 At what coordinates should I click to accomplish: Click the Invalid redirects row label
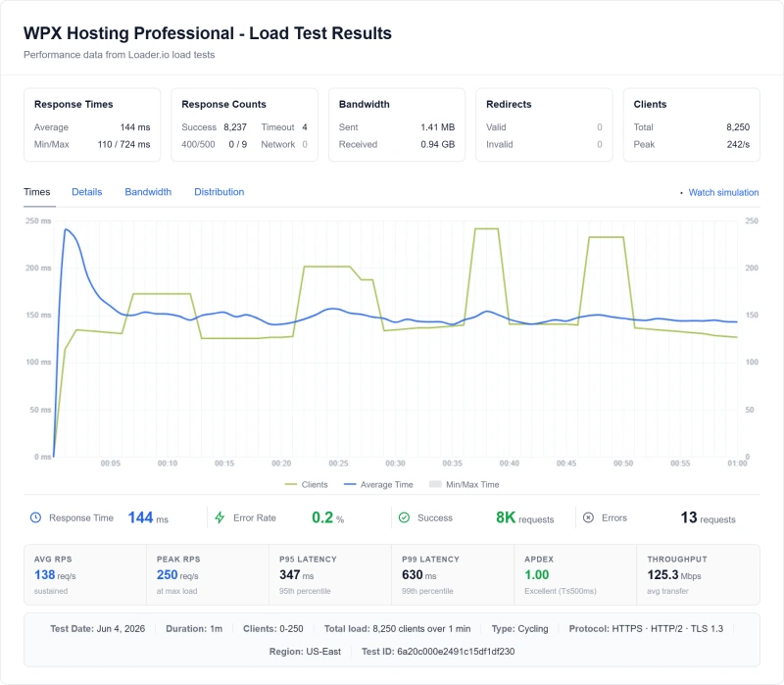click(500, 144)
